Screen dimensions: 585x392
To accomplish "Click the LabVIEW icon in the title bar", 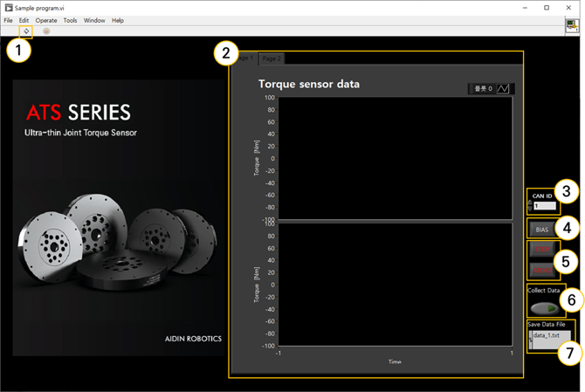I will pyautogui.click(x=9, y=7).
